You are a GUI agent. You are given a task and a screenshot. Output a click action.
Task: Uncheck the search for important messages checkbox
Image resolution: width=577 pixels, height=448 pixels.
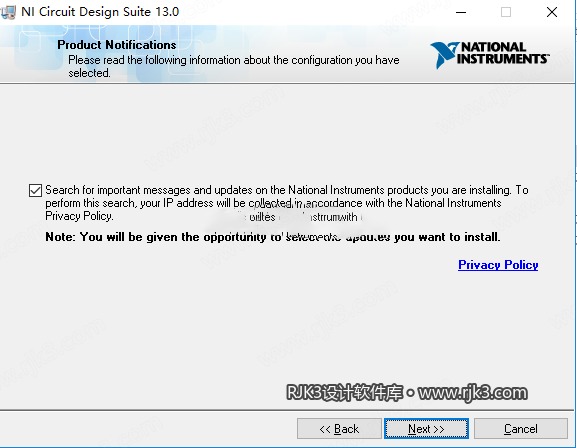point(35,190)
